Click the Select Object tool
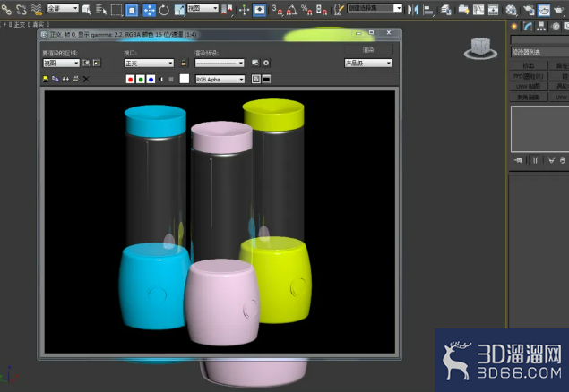The width and height of the screenshot is (569, 392). (x=86, y=10)
